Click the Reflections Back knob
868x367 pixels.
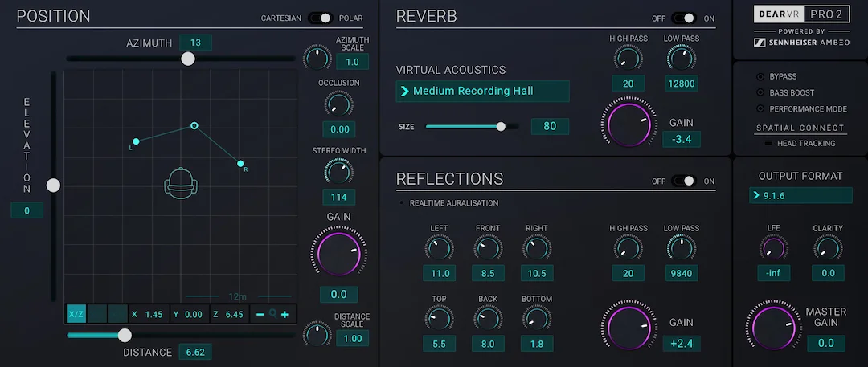[x=488, y=318]
